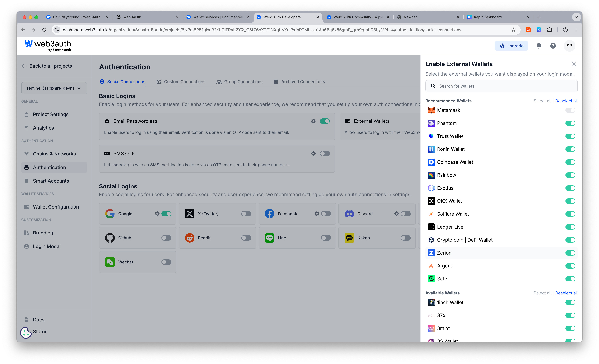The height and width of the screenshot is (364, 599).
Task: Switch to the Keplr Dashboard browser tab
Action: coord(498,17)
